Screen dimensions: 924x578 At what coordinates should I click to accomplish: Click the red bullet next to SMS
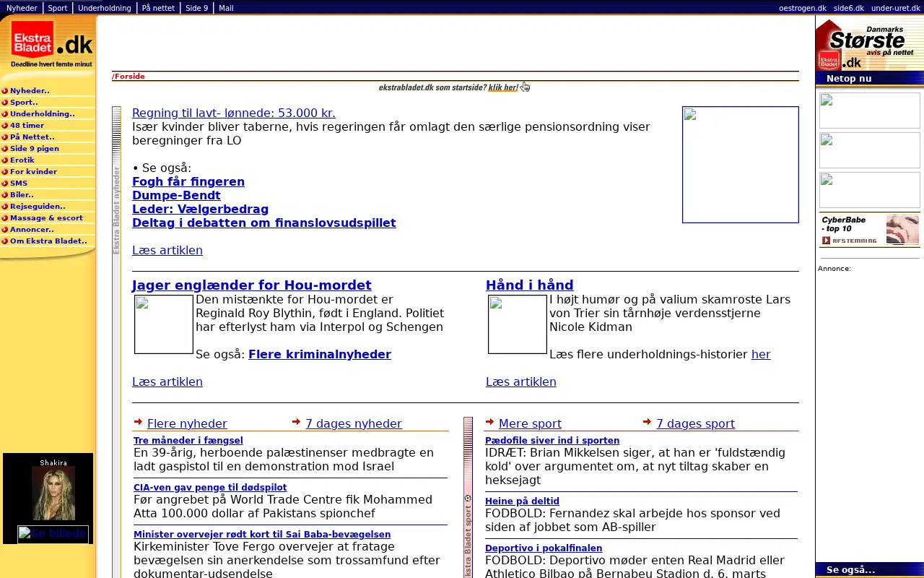point(4,184)
